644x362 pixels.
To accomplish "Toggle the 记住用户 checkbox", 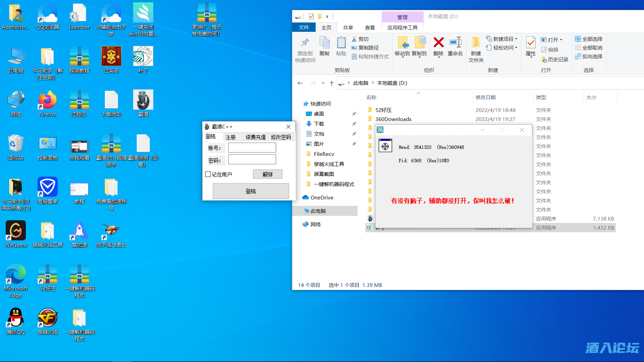I will point(208,174).
